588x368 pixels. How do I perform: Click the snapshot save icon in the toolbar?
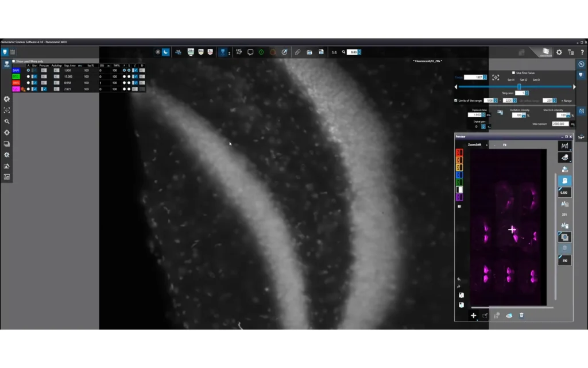320,52
